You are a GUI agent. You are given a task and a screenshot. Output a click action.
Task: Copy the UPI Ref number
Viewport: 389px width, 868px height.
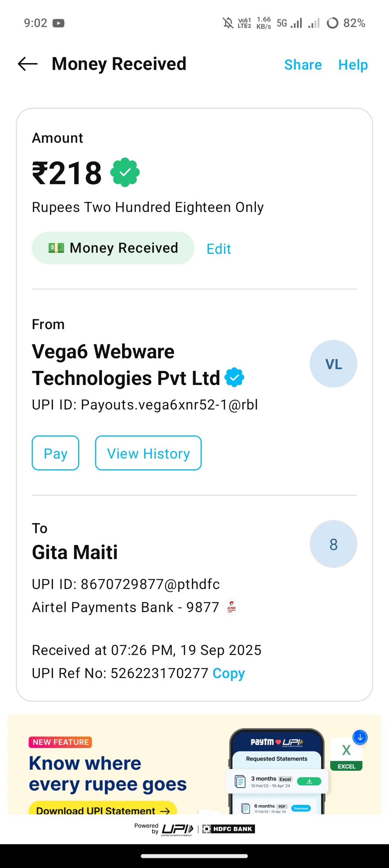228,673
